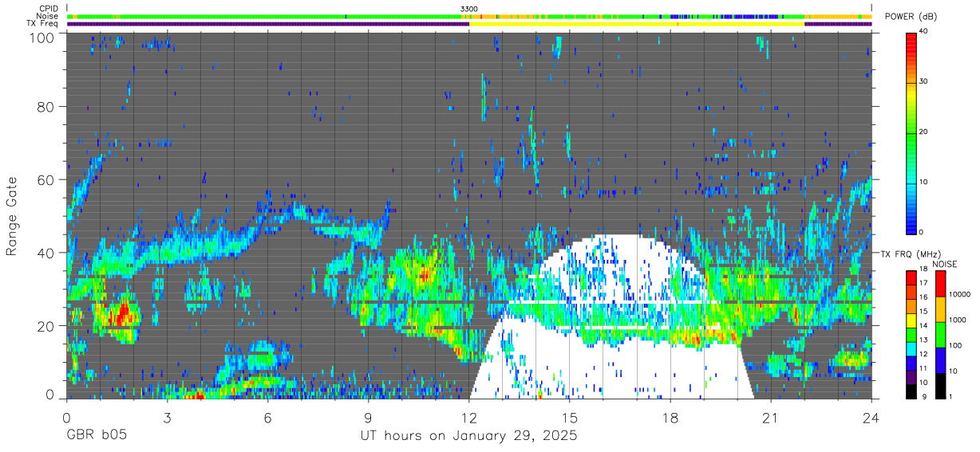The width and height of the screenshot is (980, 452).
Task: Pick the red noise swatch above 10000
Action: tap(939, 284)
